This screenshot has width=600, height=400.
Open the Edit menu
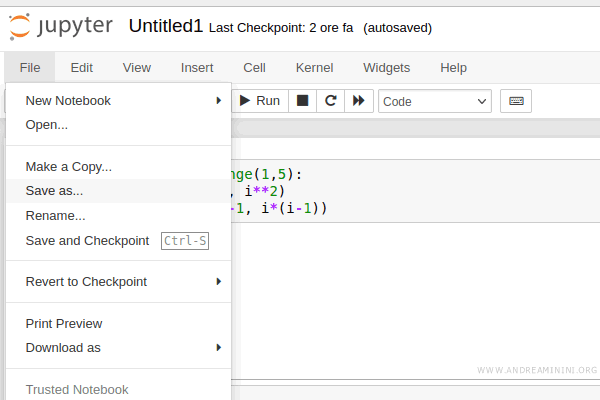pyautogui.click(x=81, y=68)
